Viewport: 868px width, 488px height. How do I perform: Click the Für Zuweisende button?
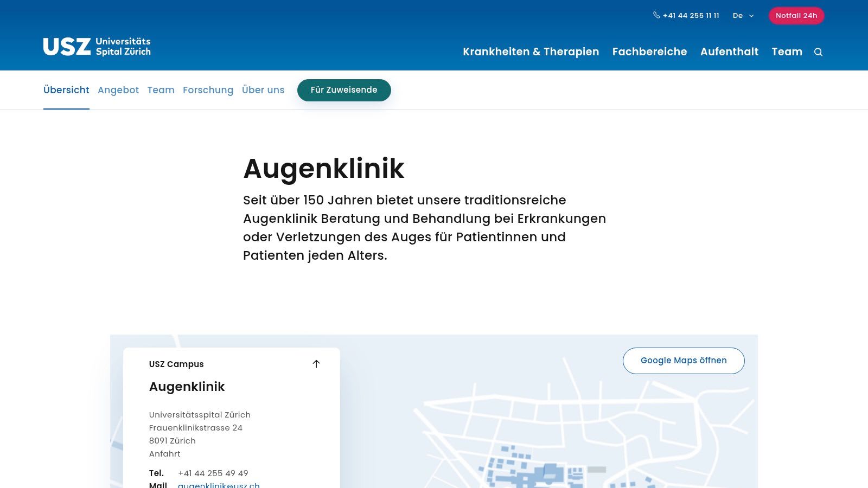pos(344,90)
